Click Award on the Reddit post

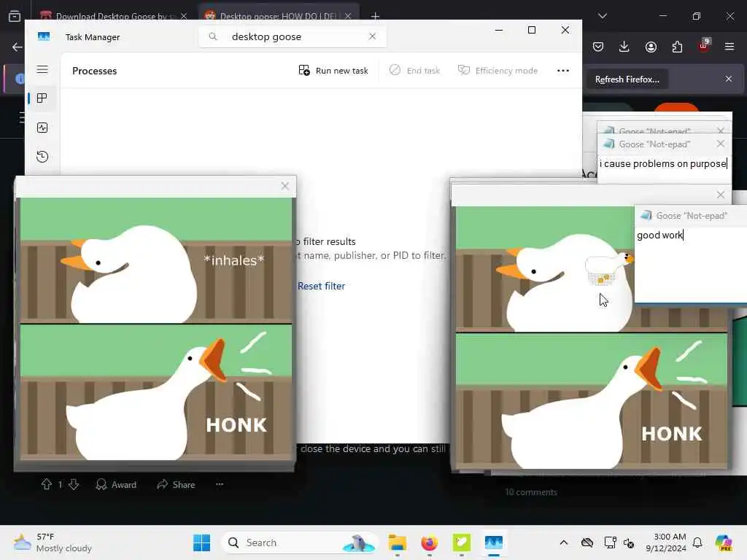(x=116, y=485)
